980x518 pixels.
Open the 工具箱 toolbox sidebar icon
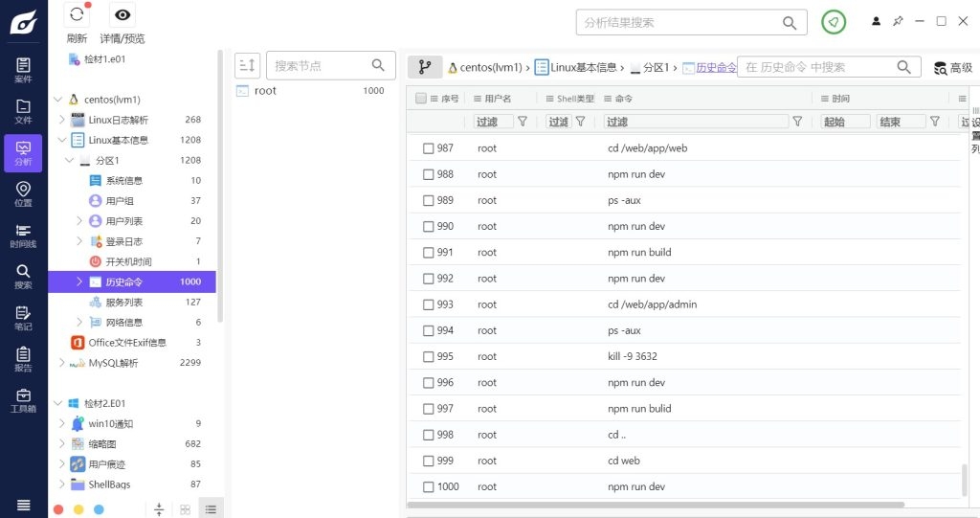[23, 399]
